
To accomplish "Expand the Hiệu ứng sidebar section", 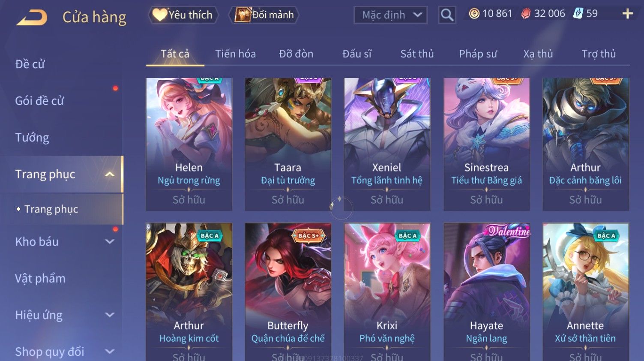I will click(x=110, y=315).
